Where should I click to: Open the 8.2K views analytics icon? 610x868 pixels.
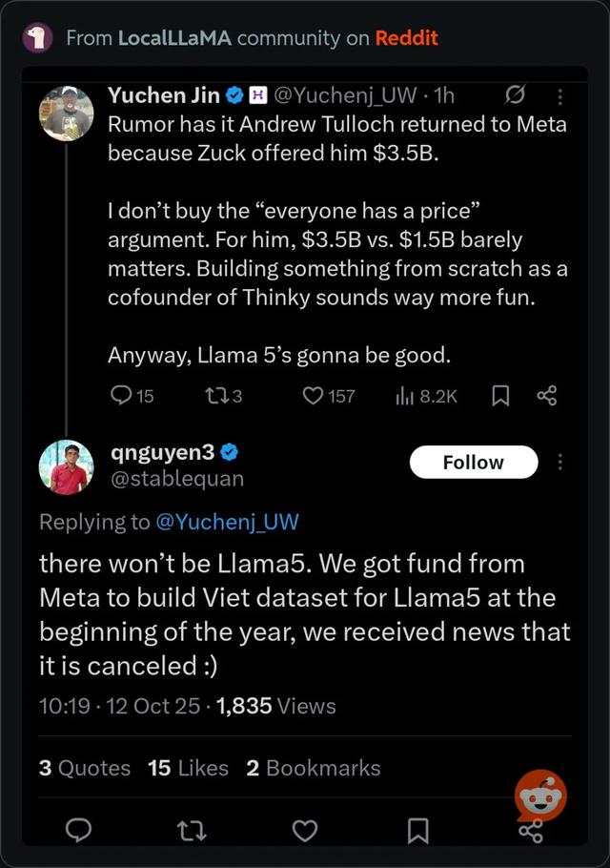point(403,395)
